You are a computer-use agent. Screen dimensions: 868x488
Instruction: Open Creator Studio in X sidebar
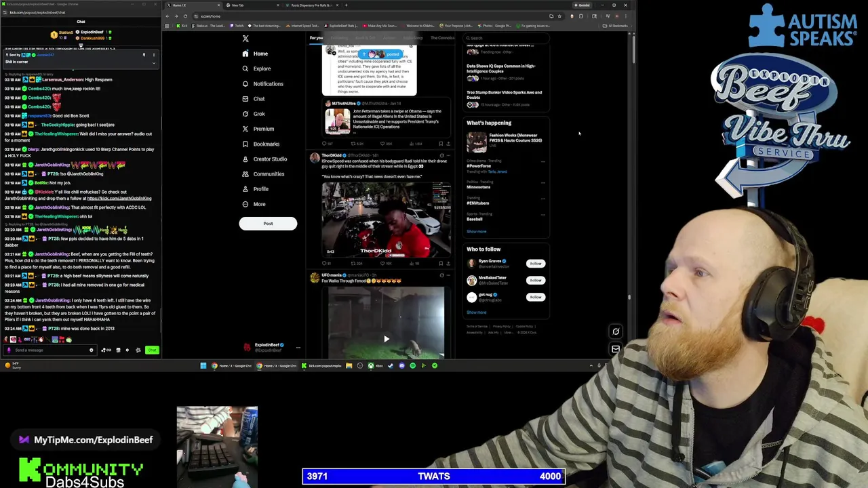pos(265,159)
